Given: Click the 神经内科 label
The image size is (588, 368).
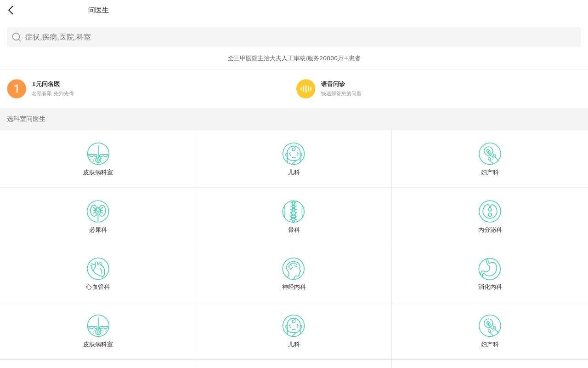Looking at the screenshot, I should pos(294,287).
